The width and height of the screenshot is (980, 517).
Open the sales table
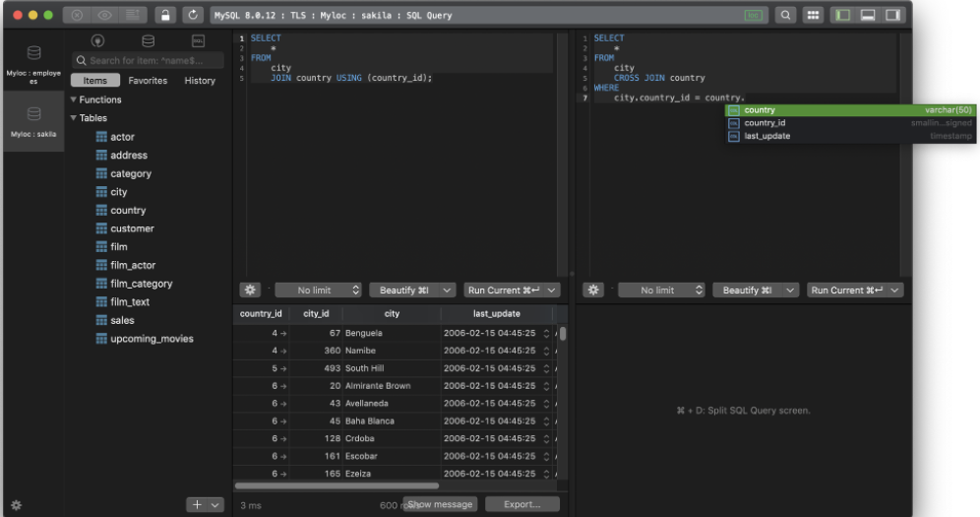coord(115,320)
